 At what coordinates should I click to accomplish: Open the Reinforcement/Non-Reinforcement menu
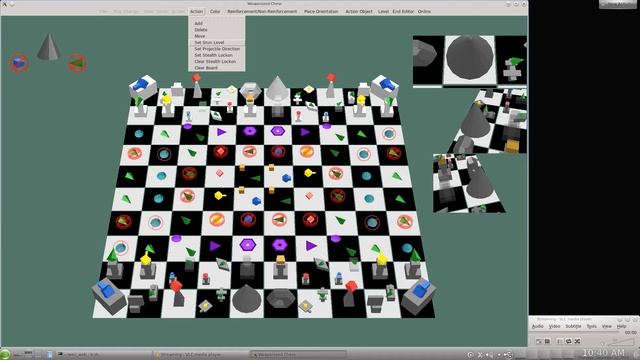(x=262, y=11)
